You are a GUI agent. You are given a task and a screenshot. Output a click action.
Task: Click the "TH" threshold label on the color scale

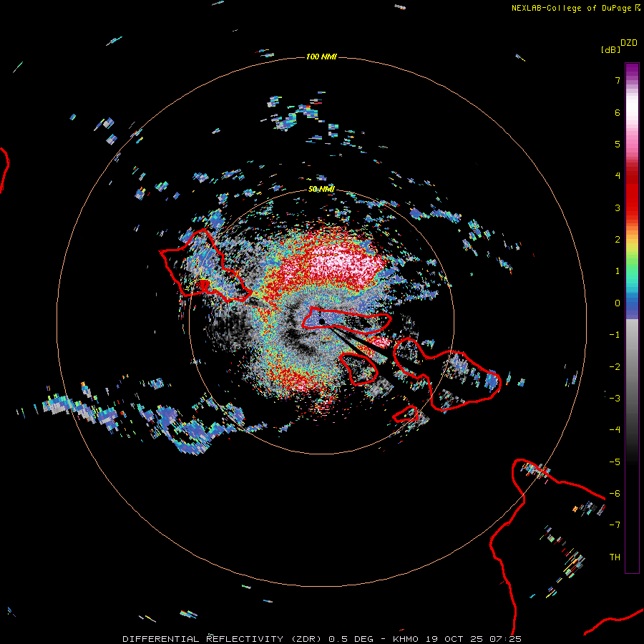[615, 557]
